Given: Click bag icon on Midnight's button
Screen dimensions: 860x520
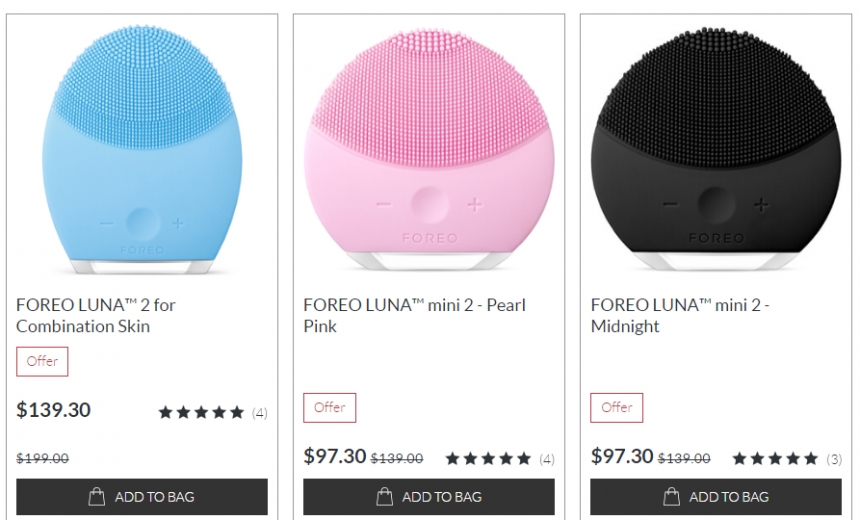Looking at the screenshot, I should click(671, 496).
